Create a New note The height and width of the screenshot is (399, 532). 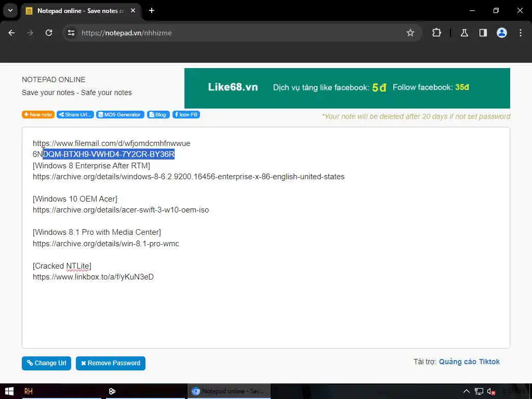(x=38, y=115)
